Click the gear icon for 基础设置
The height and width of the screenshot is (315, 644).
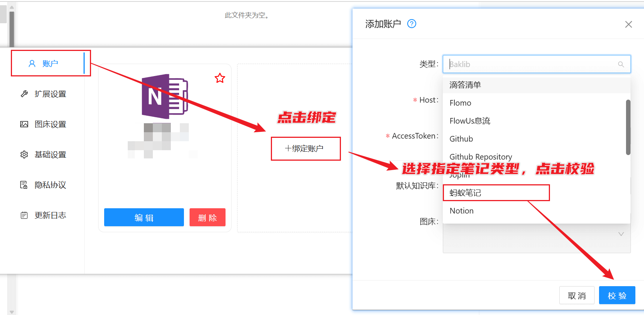click(24, 154)
